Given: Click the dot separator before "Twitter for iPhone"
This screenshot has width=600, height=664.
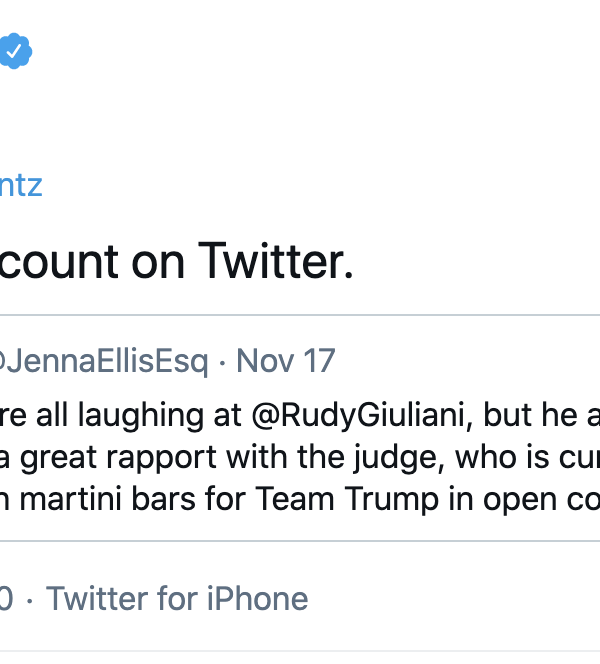Looking at the screenshot, I should 30,599.
